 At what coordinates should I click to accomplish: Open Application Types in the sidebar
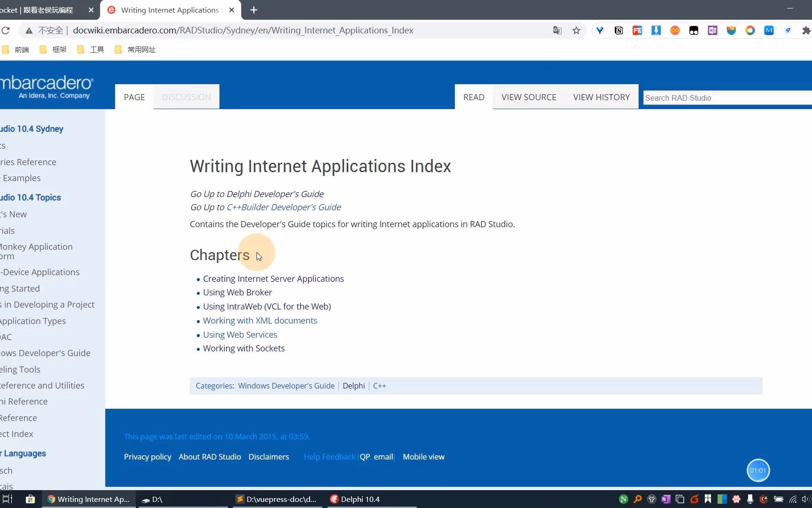point(33,321)
